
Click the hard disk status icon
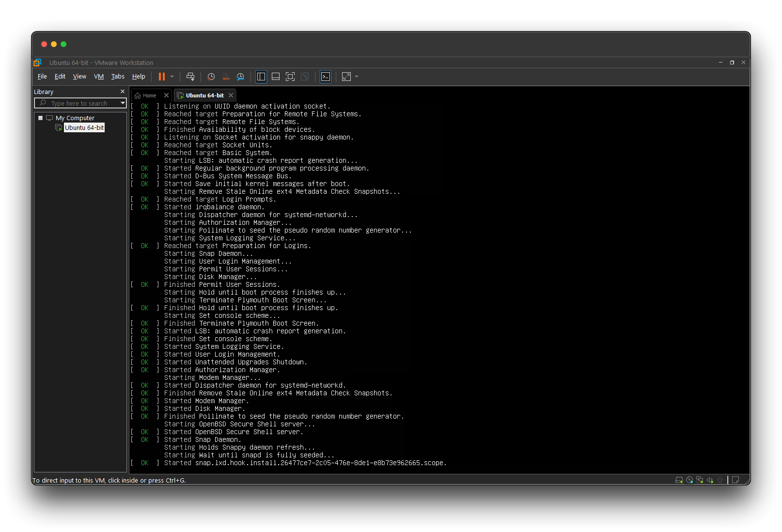click(679, 480)
